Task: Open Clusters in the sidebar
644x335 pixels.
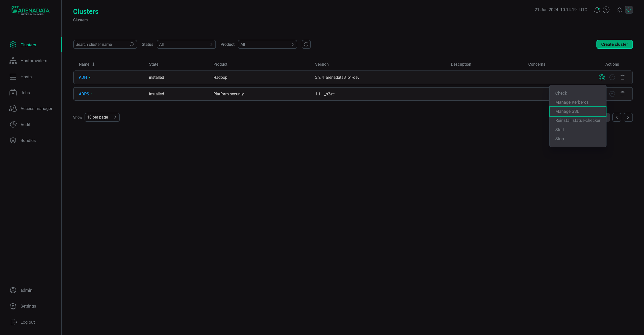Action: coord(28,45)
